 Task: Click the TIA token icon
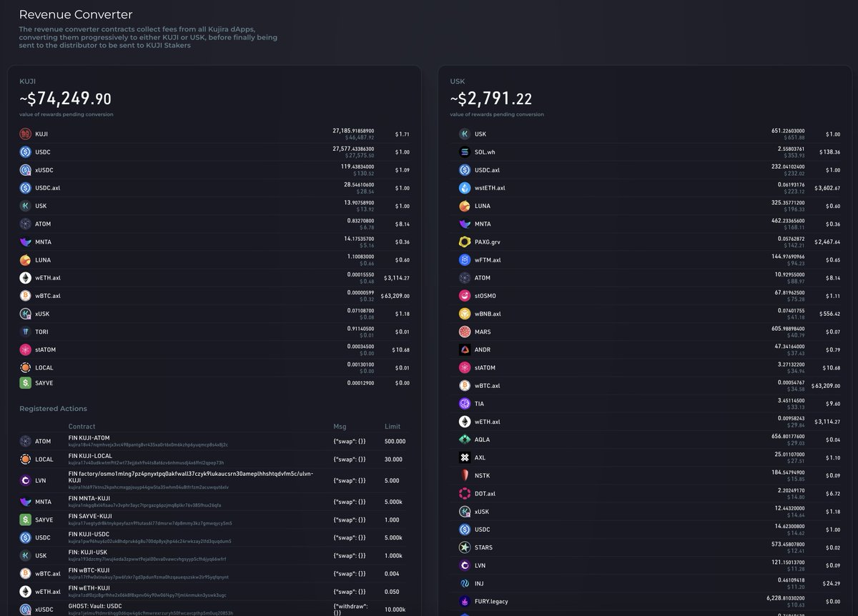pos(464,404)
